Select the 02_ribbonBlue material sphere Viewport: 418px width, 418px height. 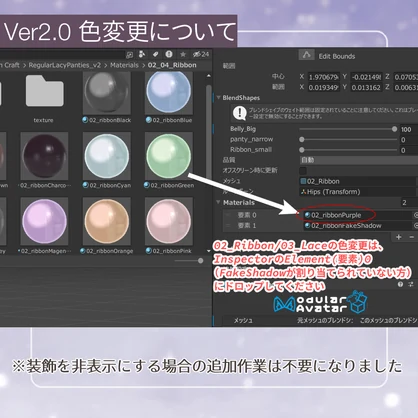tap(169, 92)
